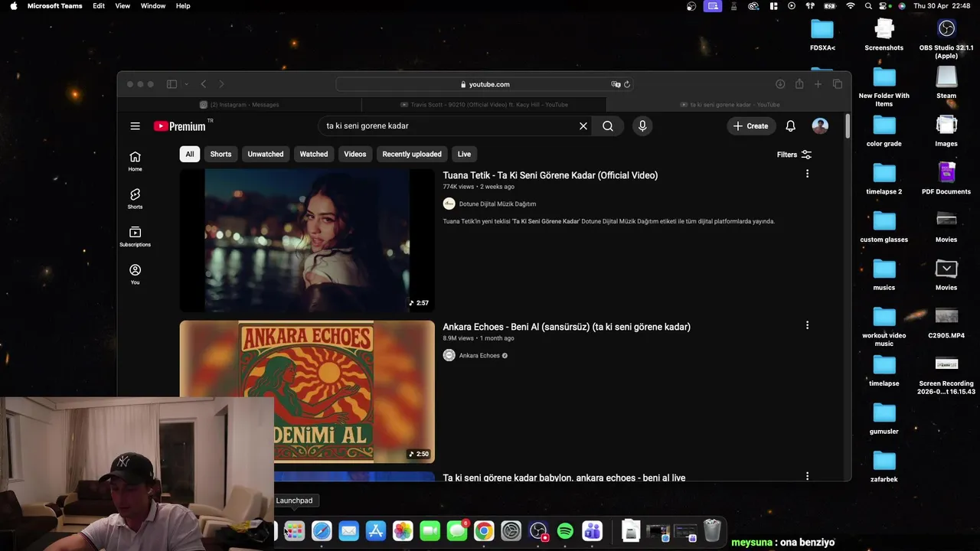Open the Window menu in menu bar
This screenshot has height=551, width=980.
point(153,5)
